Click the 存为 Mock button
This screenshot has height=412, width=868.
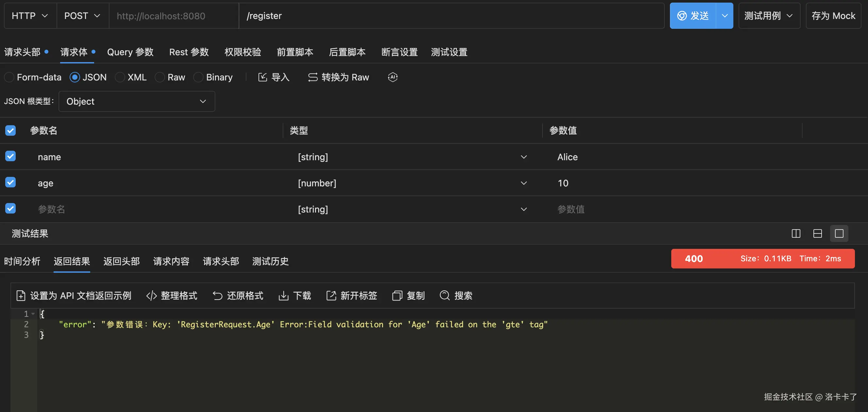(x=833, y=16)
